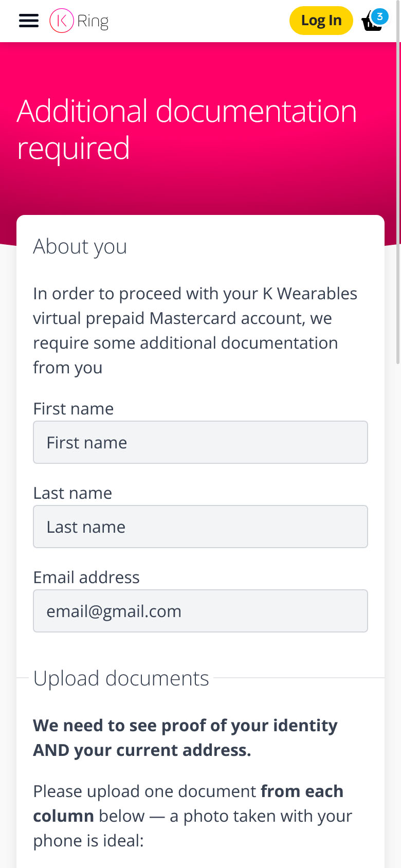Click the Upload documents section heading
This screenshot has width=401, height=868.
click(121, 679)
